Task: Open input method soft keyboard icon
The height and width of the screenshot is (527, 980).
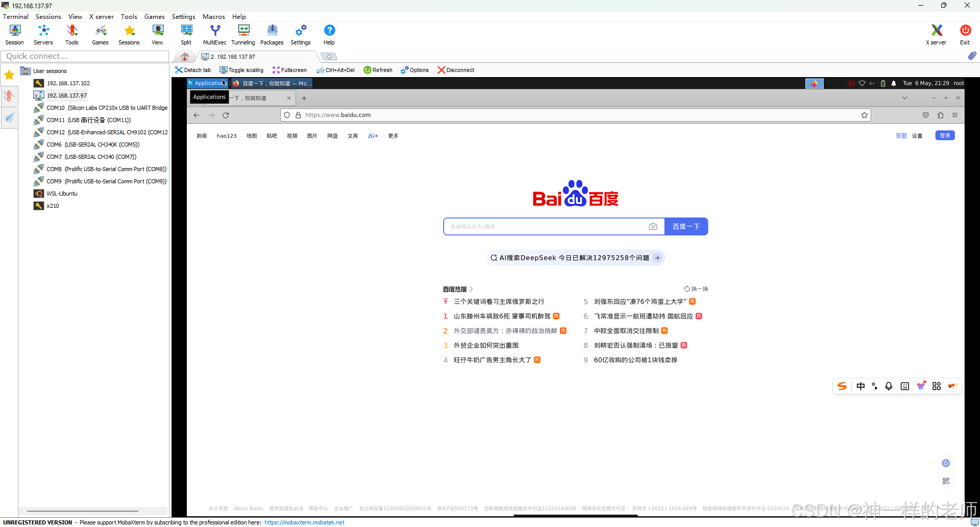Action: [x=905, y=387]
